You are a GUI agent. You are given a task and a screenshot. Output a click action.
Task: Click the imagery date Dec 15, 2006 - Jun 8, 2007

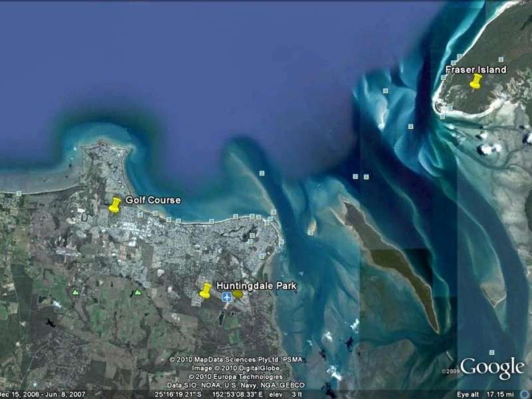pos(43,394)
